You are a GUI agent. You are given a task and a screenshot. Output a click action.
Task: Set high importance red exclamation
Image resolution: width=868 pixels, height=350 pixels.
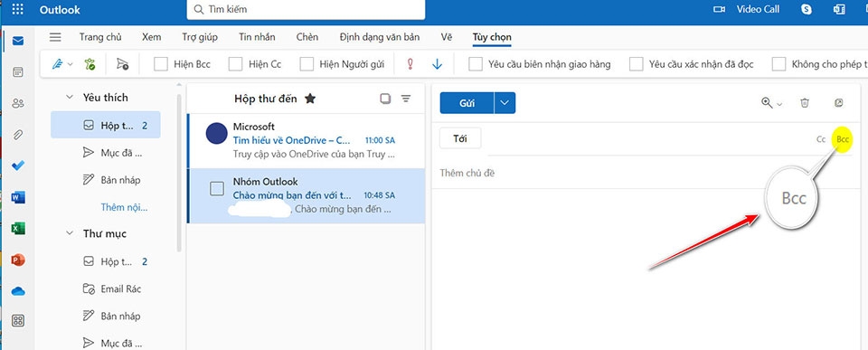410,64
